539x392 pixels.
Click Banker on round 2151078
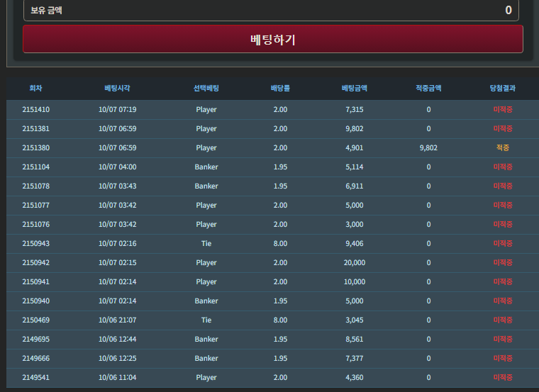(x=206, y=186)
